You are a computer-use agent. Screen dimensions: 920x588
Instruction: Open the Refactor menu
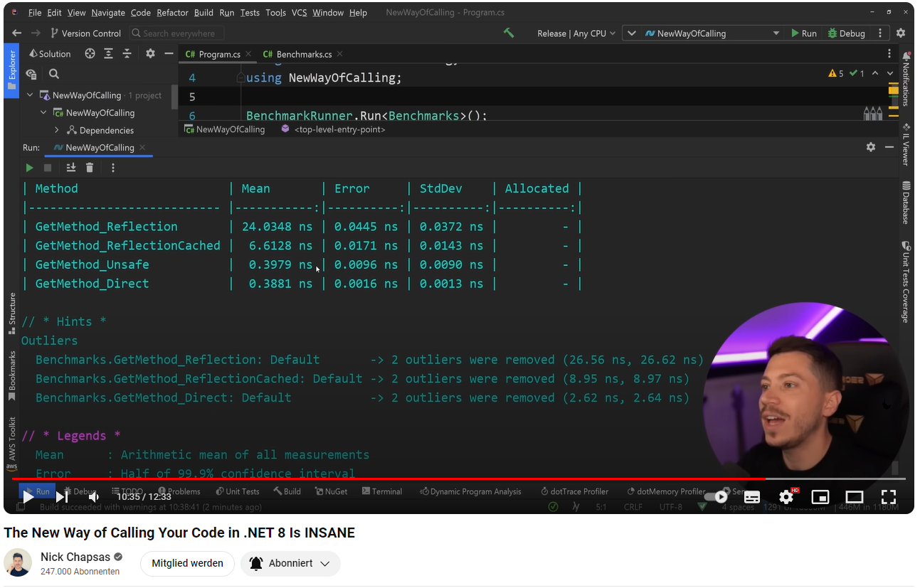173,13
